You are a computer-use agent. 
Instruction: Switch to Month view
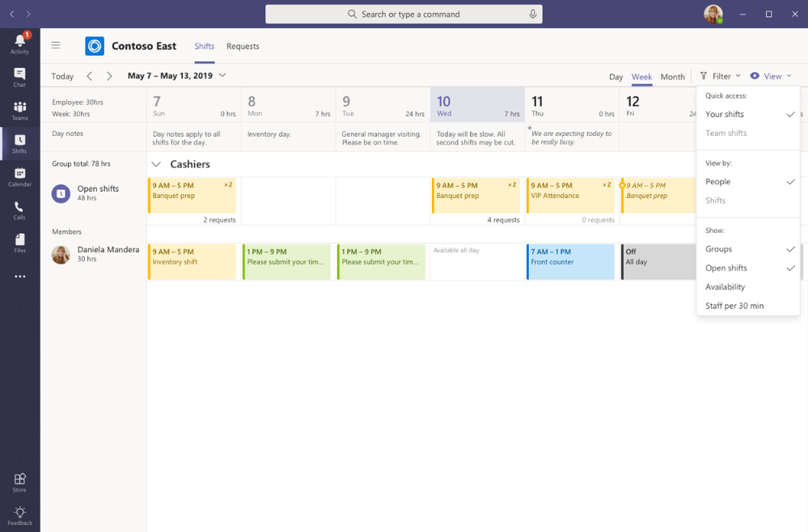672,77
